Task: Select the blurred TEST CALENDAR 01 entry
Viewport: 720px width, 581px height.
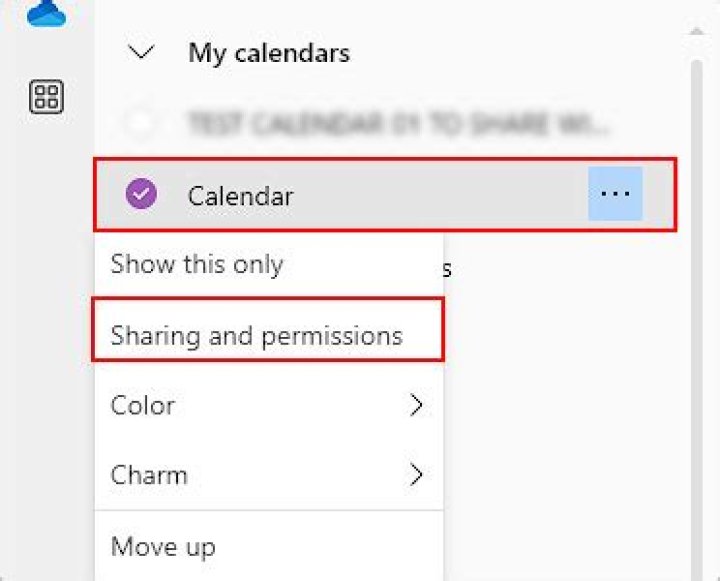Action: [x=398, y=124]
